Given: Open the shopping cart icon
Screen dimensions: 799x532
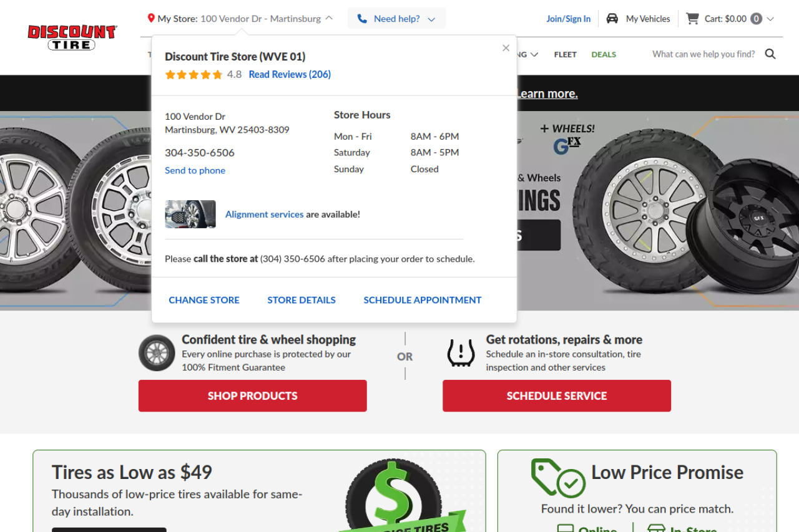Looking at the screenshot, I should (692, 19).
